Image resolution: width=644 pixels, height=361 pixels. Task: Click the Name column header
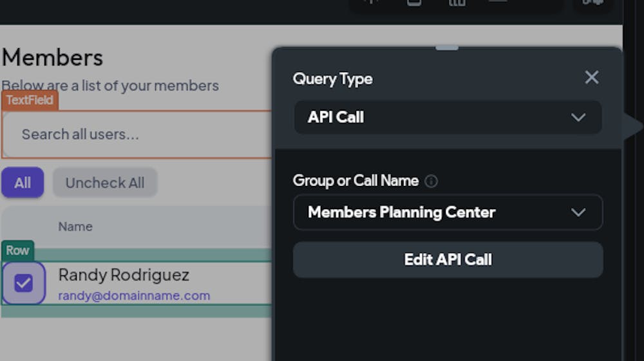point(75,227)
